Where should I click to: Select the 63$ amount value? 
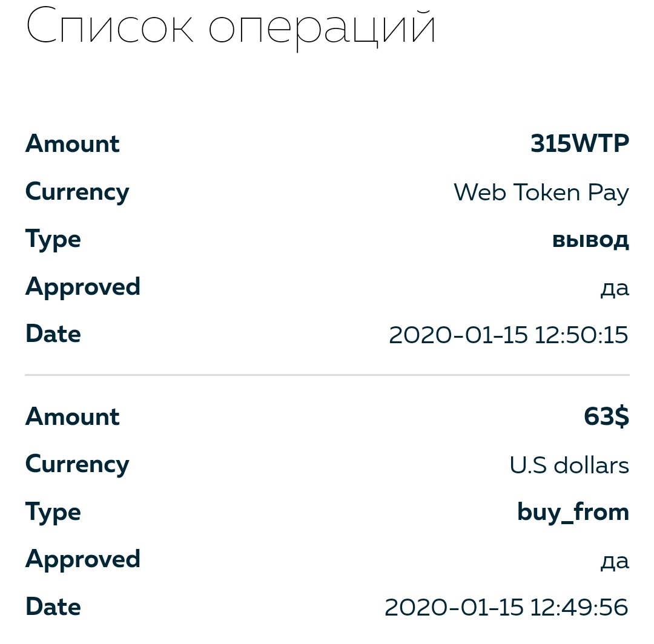(x=606, y=417)
